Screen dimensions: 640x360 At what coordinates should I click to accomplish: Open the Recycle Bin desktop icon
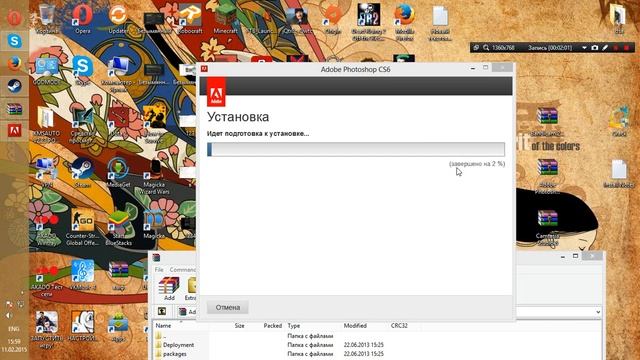coord(46,19)
